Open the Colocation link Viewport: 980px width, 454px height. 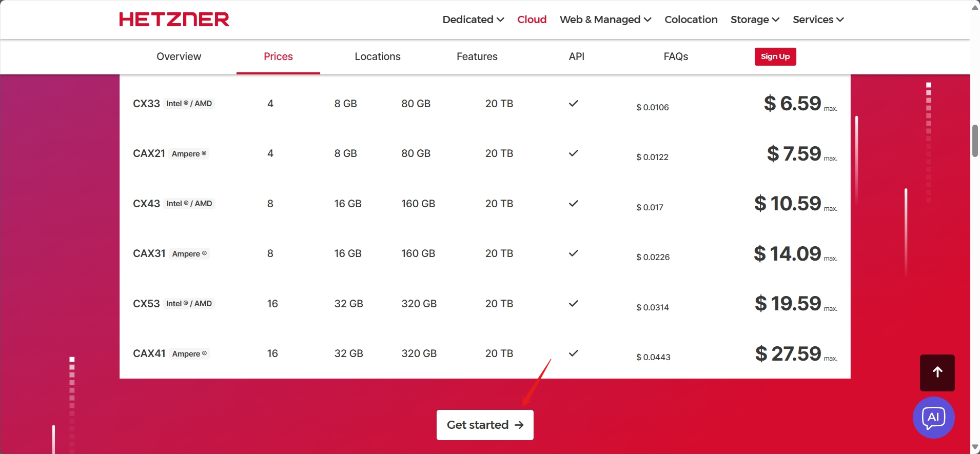pos(691,19)
